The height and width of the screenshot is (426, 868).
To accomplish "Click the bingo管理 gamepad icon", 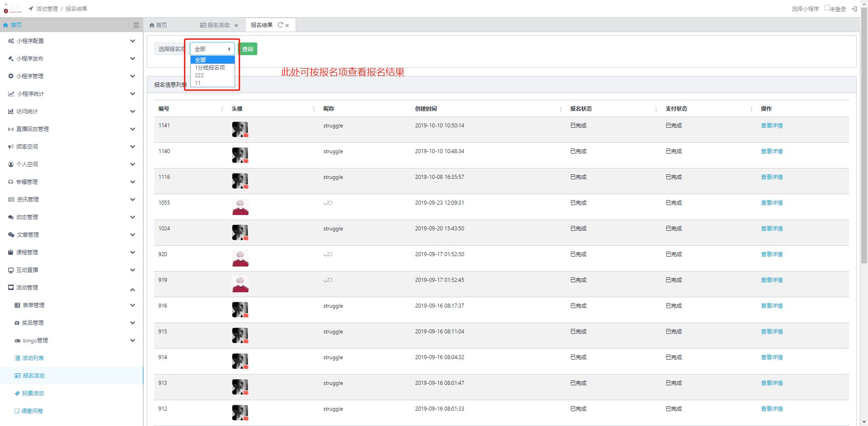I will pyautogui.click(x=17, y=341).
